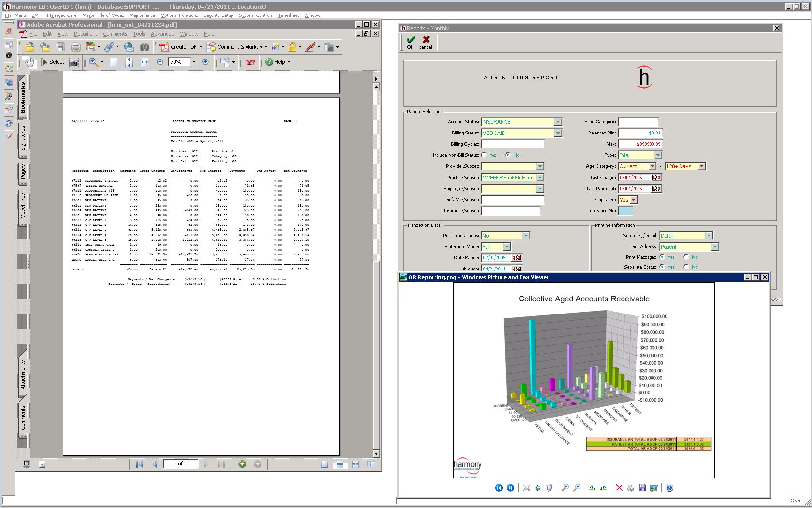Open the EMR menu in Harmony
This screenshot has width=812, height=508.
coord(36,15)
